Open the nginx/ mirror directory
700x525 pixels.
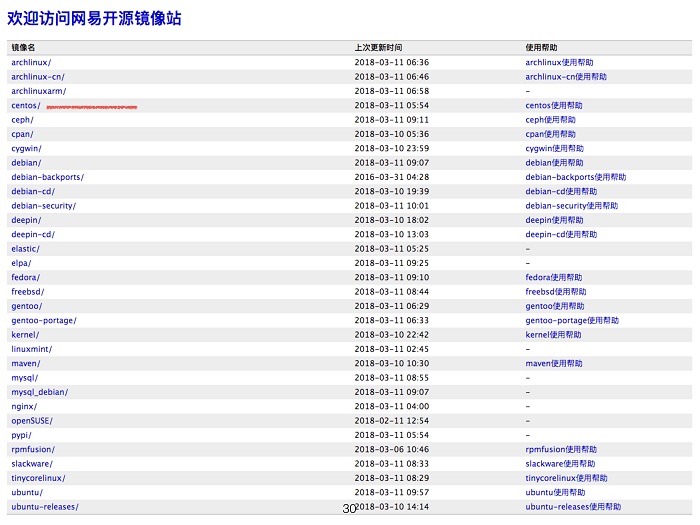click(24, 406)
